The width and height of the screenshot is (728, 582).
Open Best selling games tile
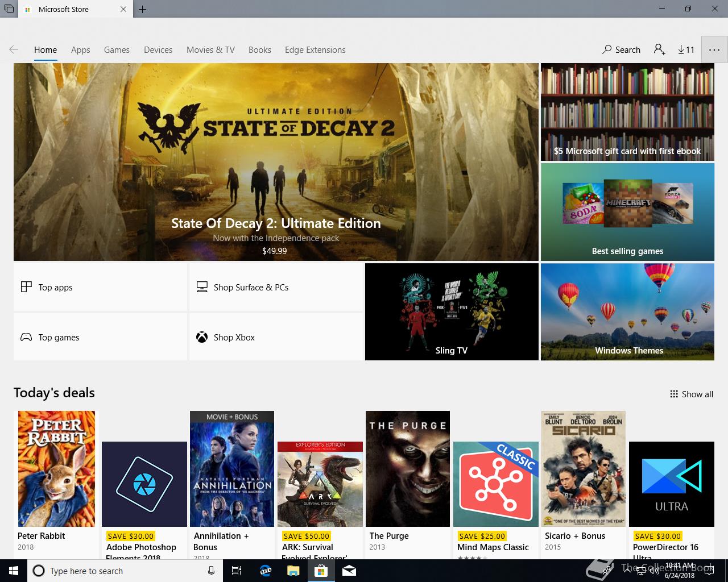tap(627, 212)
